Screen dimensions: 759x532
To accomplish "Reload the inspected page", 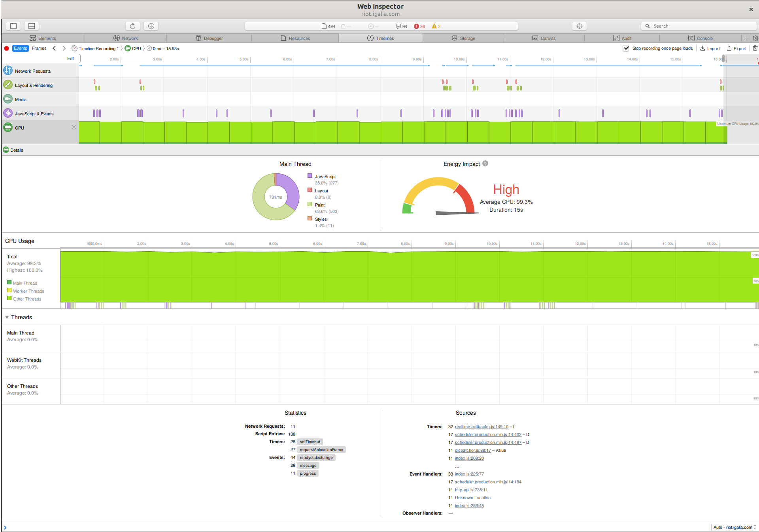I will tap(133, 26).
